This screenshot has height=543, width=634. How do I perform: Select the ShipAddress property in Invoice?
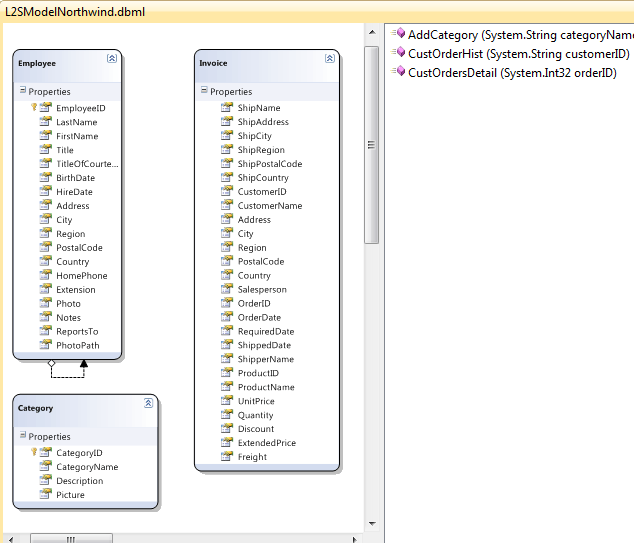263,122
